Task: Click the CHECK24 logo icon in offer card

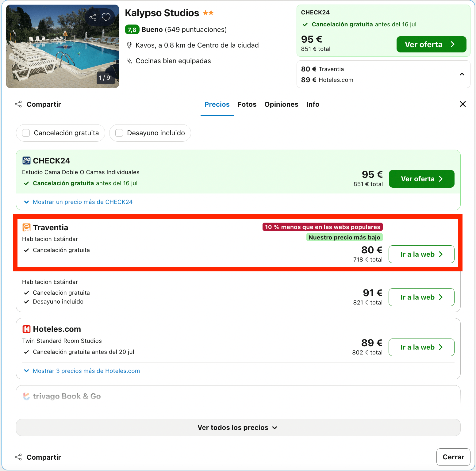Action: 26,160
